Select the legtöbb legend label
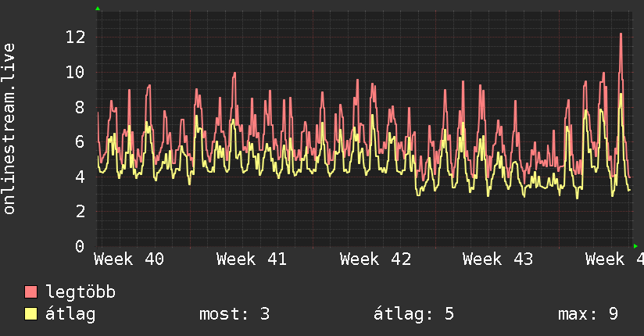This screenshot has height=336, width=644. (80, 292)
